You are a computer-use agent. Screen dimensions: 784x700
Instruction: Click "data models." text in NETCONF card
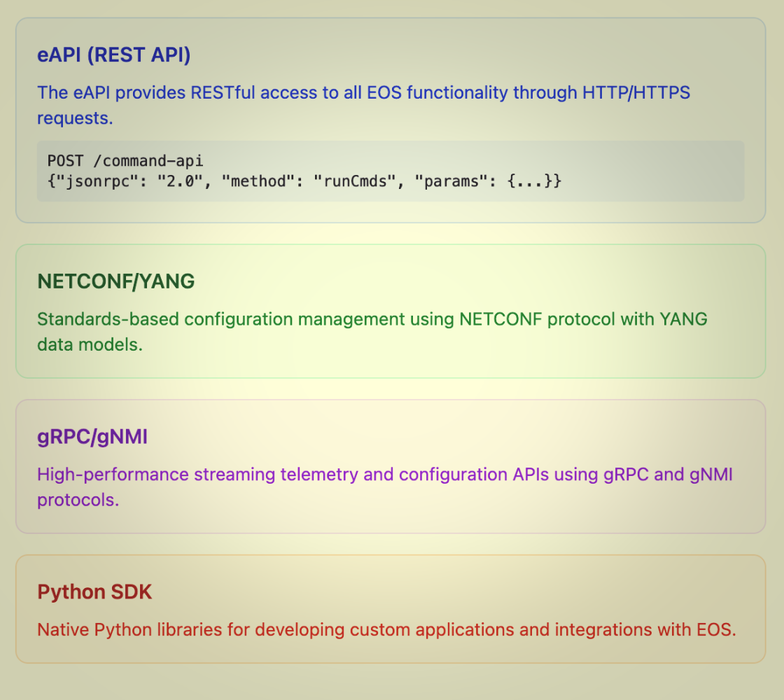[90, 345]
